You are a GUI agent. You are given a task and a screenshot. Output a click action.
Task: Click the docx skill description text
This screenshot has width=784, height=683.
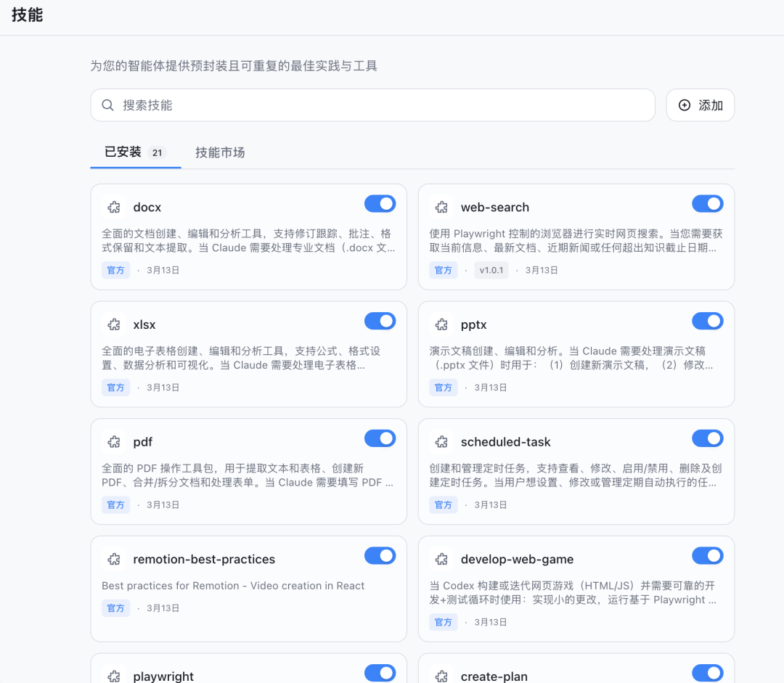(248, 240)
